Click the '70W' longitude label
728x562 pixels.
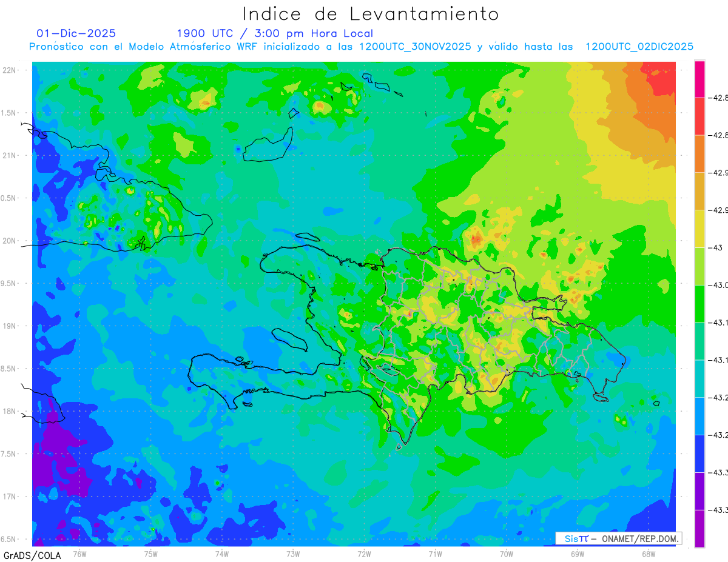point(507,554)
